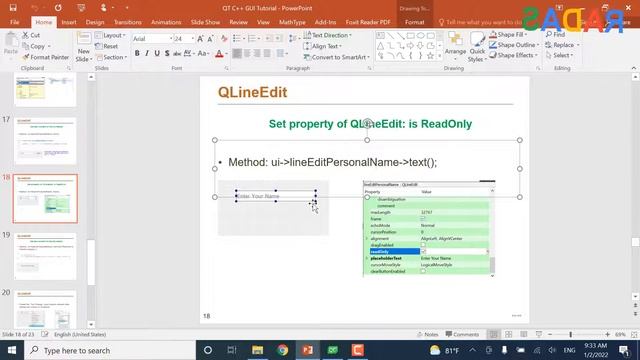Collapse the ribbon with the chevron

633,68
